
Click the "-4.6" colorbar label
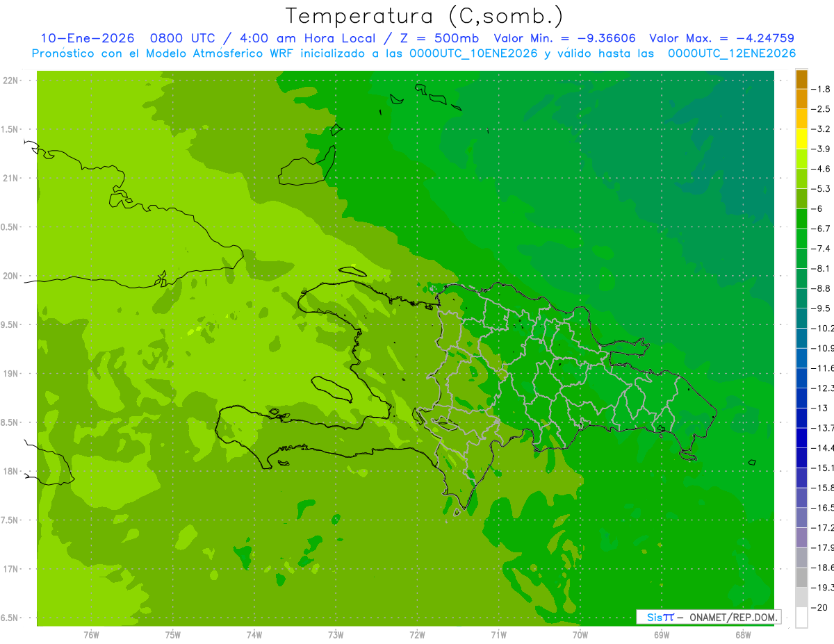pos(820,169)
